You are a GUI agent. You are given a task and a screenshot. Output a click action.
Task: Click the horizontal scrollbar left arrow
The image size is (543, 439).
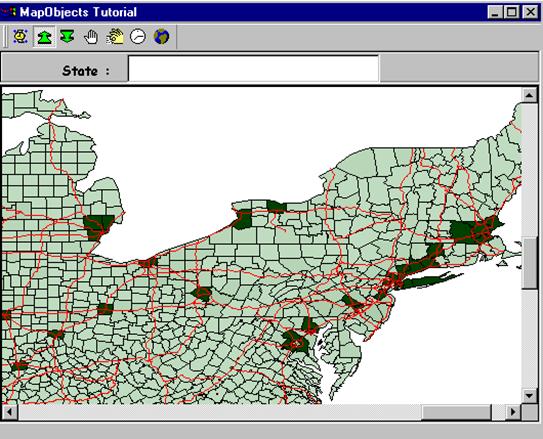click(10, 412)
